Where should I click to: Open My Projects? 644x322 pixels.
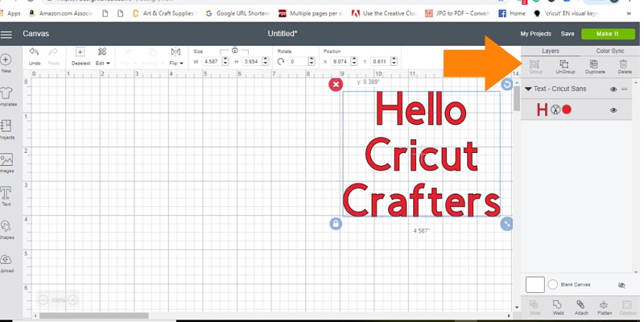tap(535, 34)
